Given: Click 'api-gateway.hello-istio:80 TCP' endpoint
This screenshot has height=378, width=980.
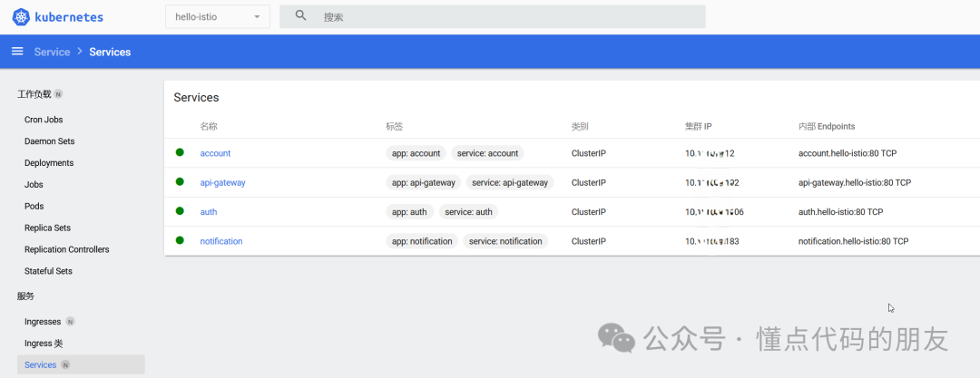Looking at the screenshot, I should point(855,182).
